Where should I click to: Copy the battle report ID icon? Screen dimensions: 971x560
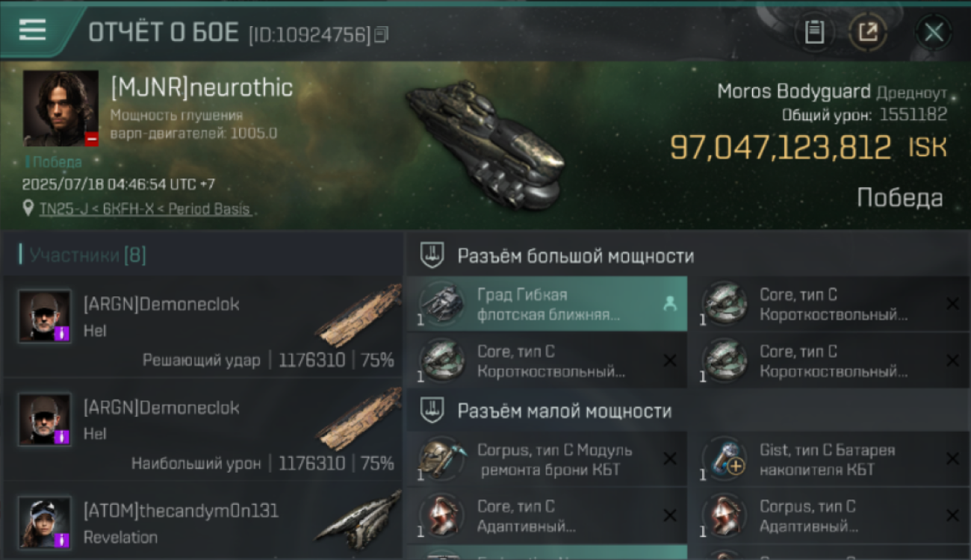382,34
